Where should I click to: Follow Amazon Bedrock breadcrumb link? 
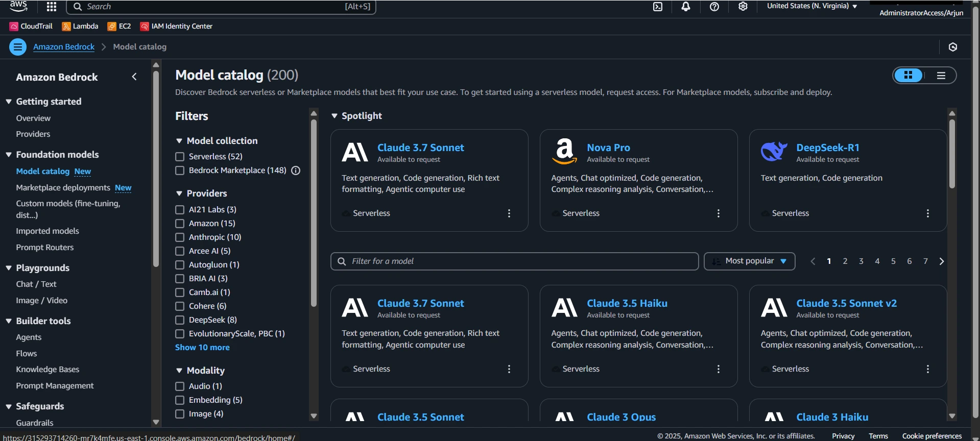[64, 47]
